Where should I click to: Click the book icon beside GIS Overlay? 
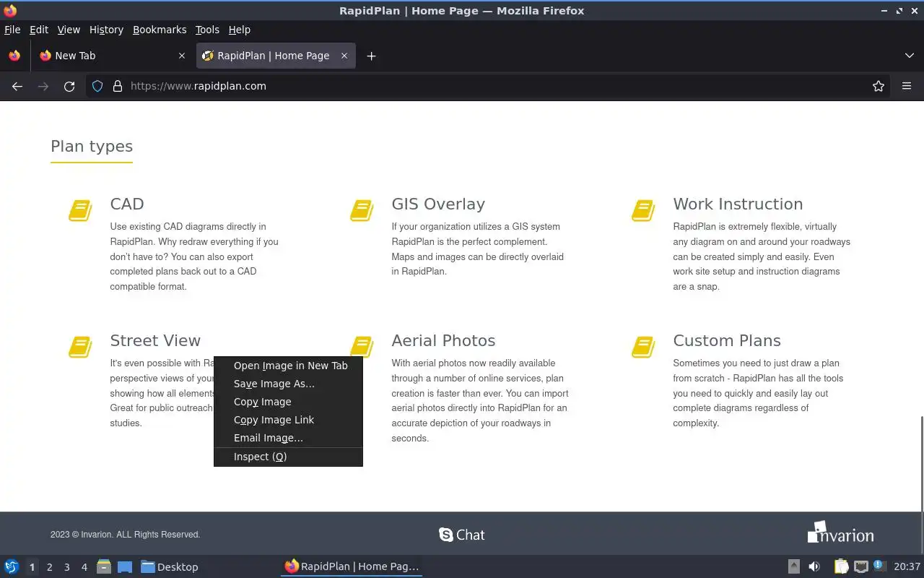tap(362, 210)
